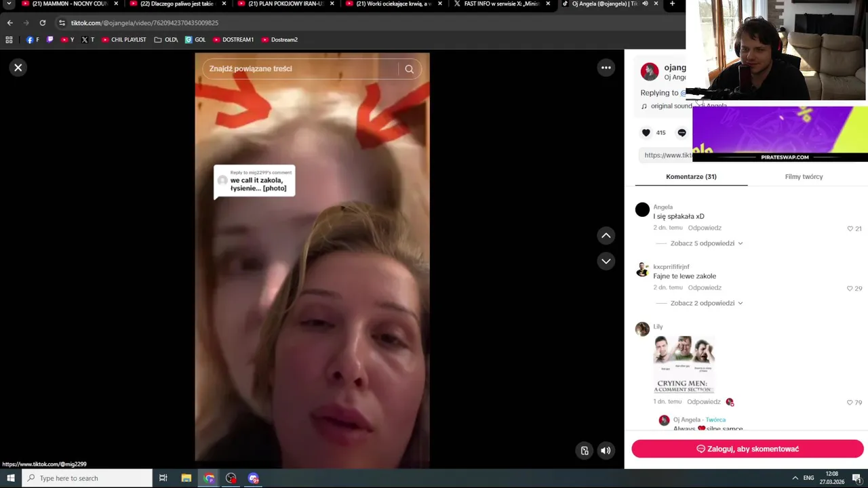Open the Windows Start menu
Screen dimensions: 868x488
tap(11, 479)
